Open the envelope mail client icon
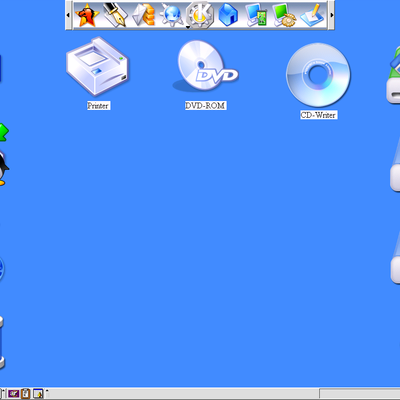 click(144, 15)
